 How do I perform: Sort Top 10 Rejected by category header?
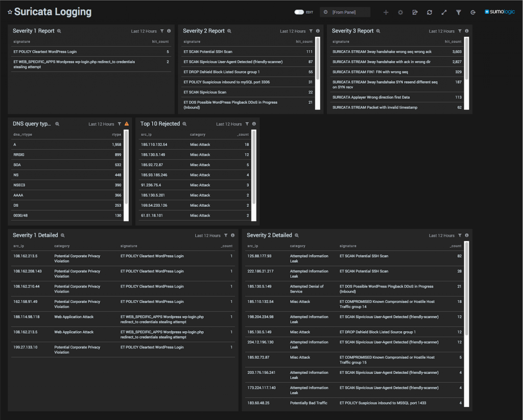(198, 134)
